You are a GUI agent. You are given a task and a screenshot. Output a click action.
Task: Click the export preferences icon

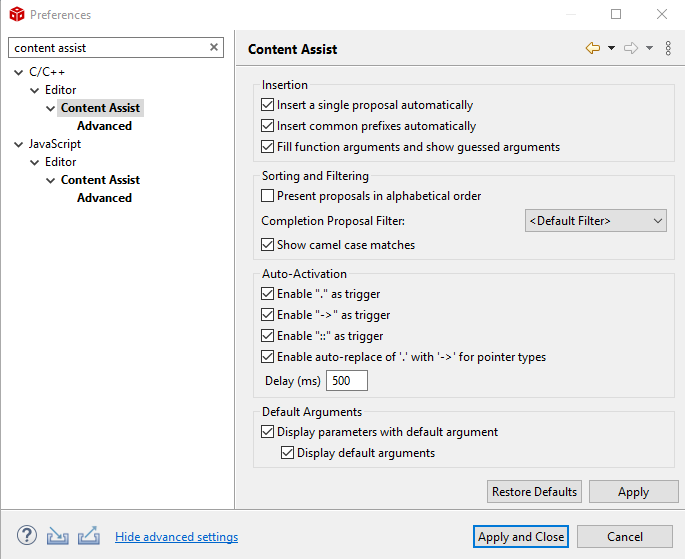89,536
